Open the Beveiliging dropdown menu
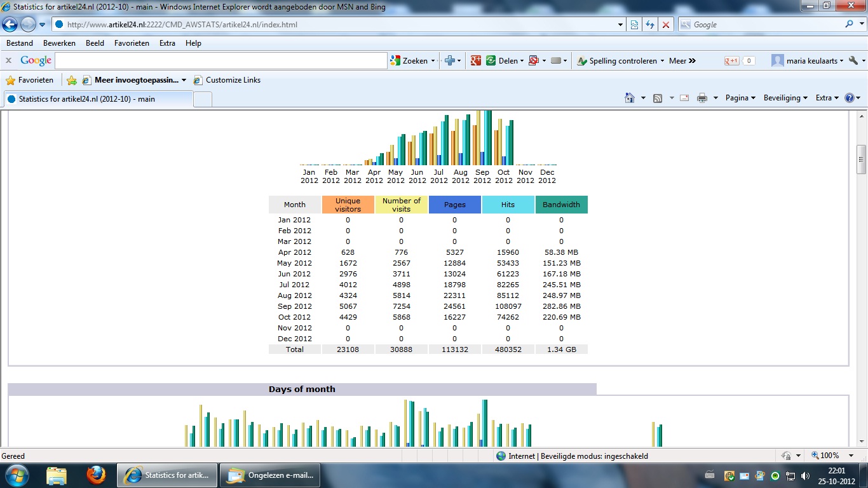Screen dimensions: 868x488 pyautogui.click(x=785, y=98)
